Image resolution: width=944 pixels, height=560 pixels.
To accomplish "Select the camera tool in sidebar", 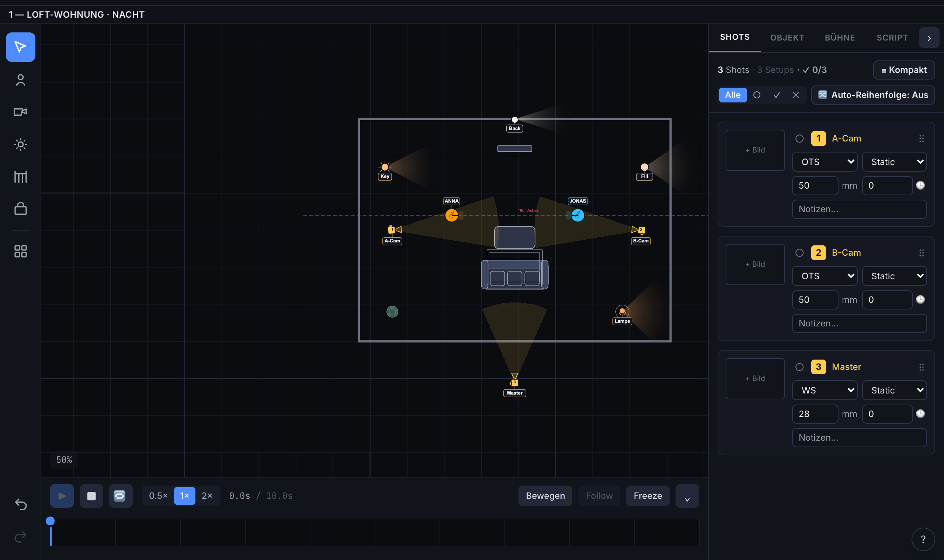I will [20, 112].
